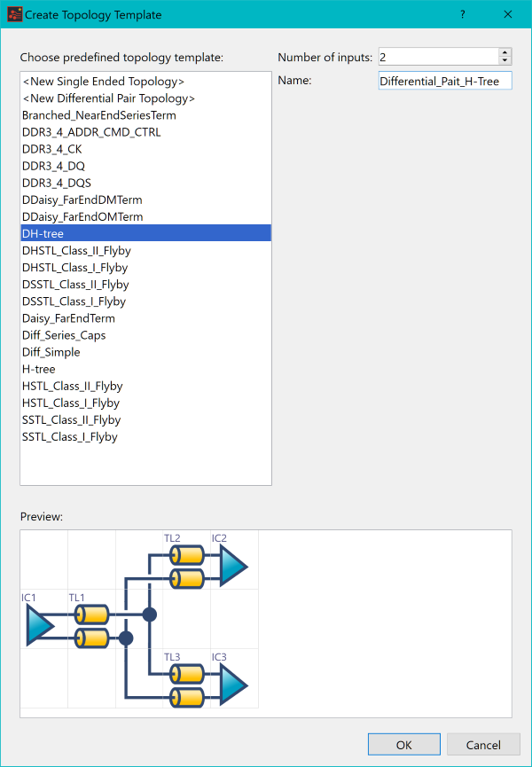Choose DSSTL_Class_I_Flyby template

[145, 301]
